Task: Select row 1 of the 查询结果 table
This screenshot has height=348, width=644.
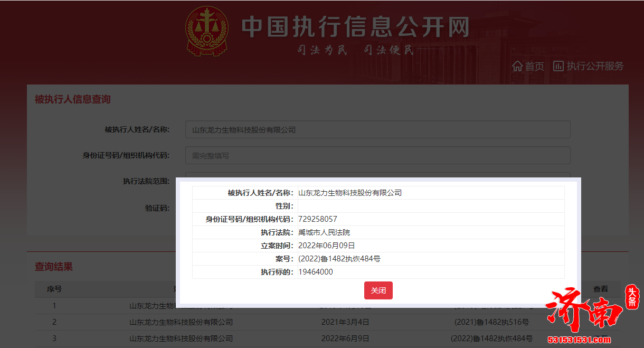Action: pos(54,305)
